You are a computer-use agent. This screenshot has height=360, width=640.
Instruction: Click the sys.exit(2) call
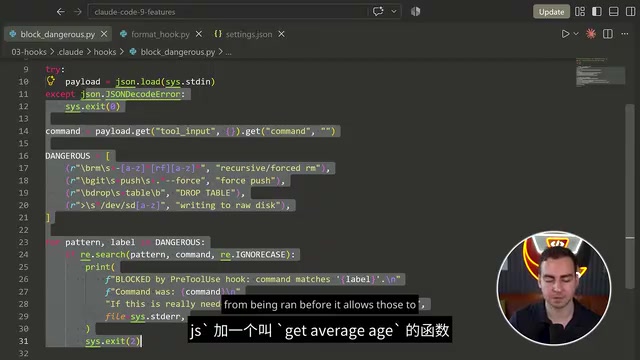(113, 341)
